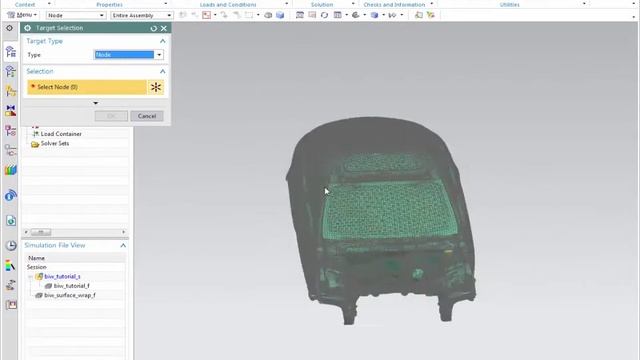Open the resource bar settings gear icon
640x360 pixels.
tap(9, 28)
